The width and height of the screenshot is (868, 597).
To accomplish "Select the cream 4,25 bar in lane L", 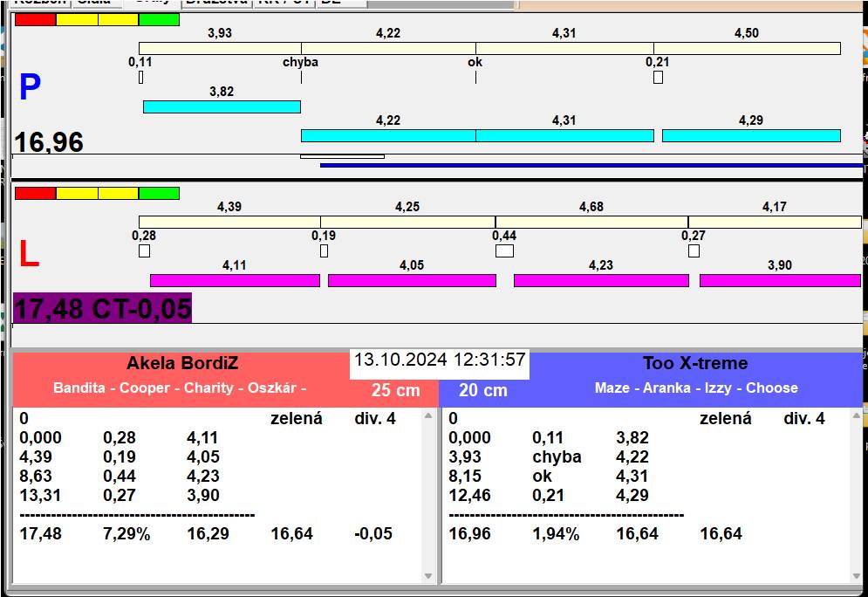I will [407, 222].
